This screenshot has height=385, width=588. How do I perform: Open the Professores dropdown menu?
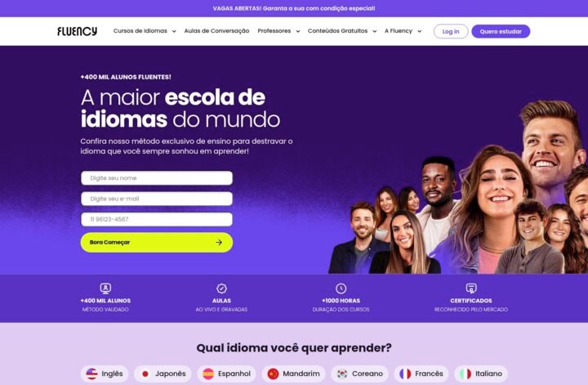(278, 31)
